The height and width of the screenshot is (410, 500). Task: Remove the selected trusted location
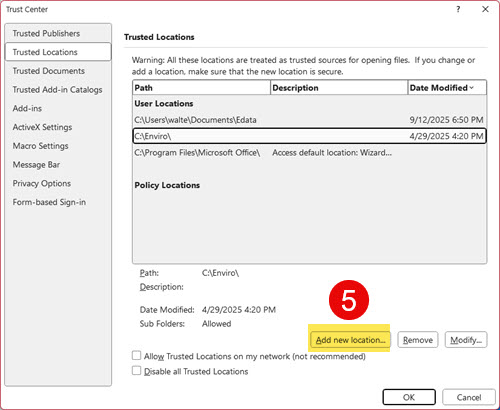click(x=418, y=340)
